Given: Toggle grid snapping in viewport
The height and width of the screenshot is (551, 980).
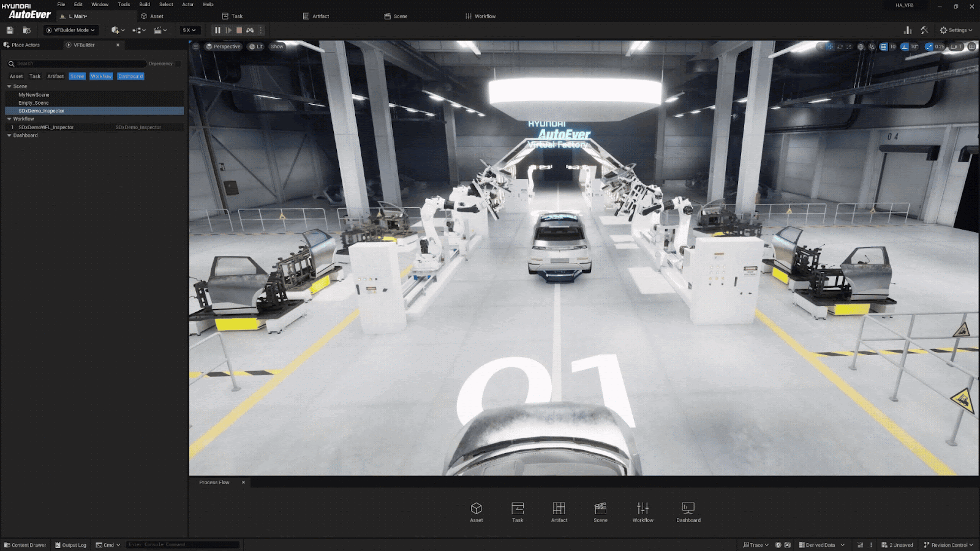Looking at the screenshot, I should 883,47.
